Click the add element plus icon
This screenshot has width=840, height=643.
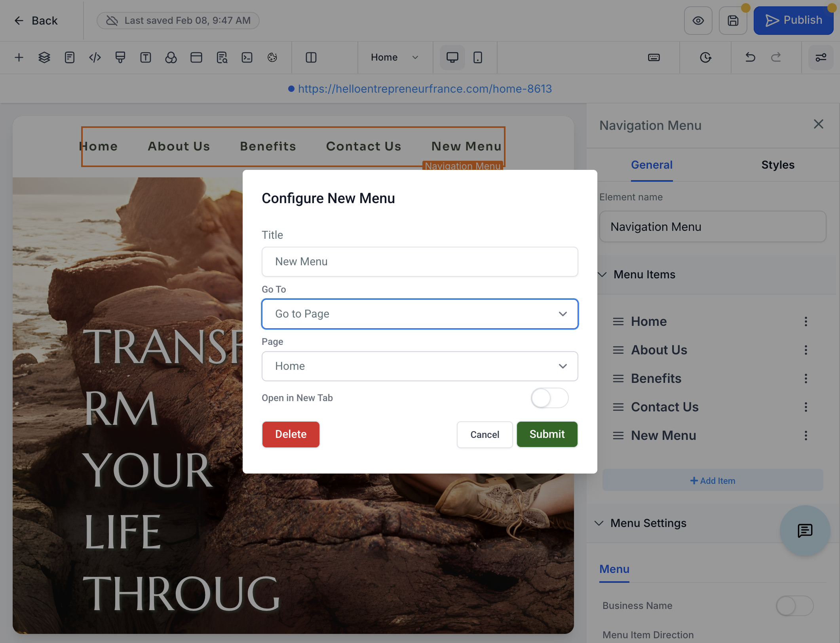coord(19,57)
